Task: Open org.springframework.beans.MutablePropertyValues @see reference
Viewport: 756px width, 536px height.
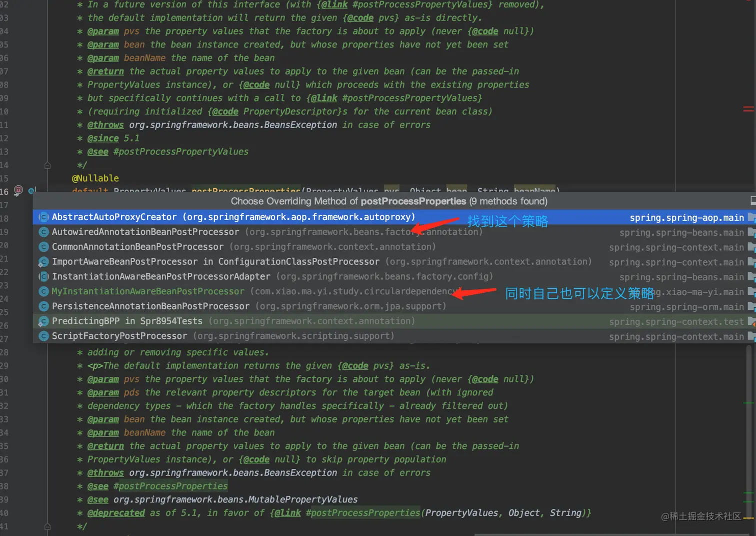Action: 235,499
